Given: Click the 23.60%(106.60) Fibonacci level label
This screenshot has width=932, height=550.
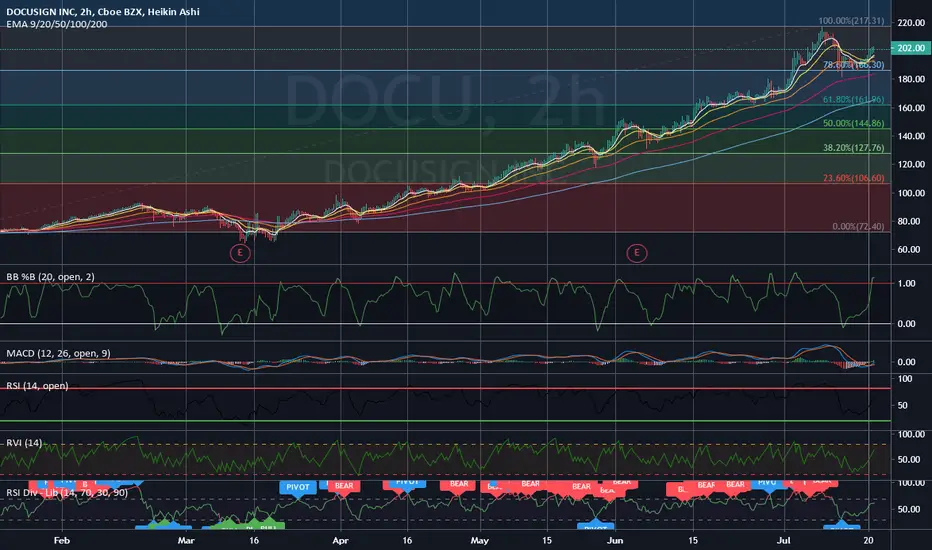Looking at the screenshot, I should point(854,178).
